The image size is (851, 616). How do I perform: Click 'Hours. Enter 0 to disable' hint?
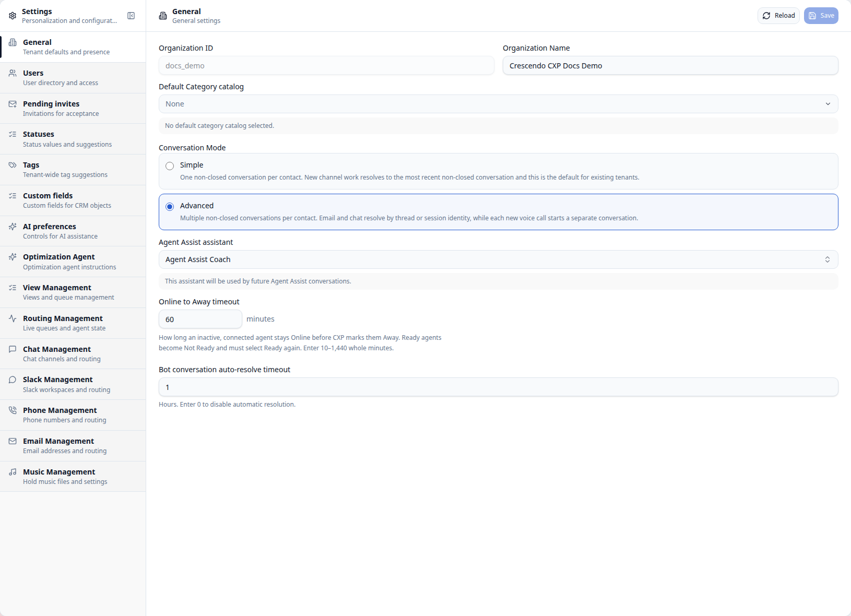click(x=227, y=405)
